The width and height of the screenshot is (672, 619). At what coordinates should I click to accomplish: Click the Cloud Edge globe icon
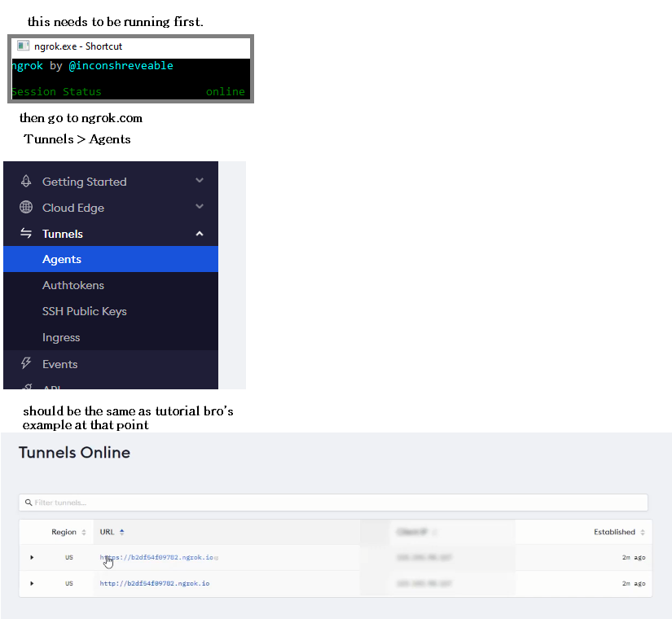[x=26, y=207]
